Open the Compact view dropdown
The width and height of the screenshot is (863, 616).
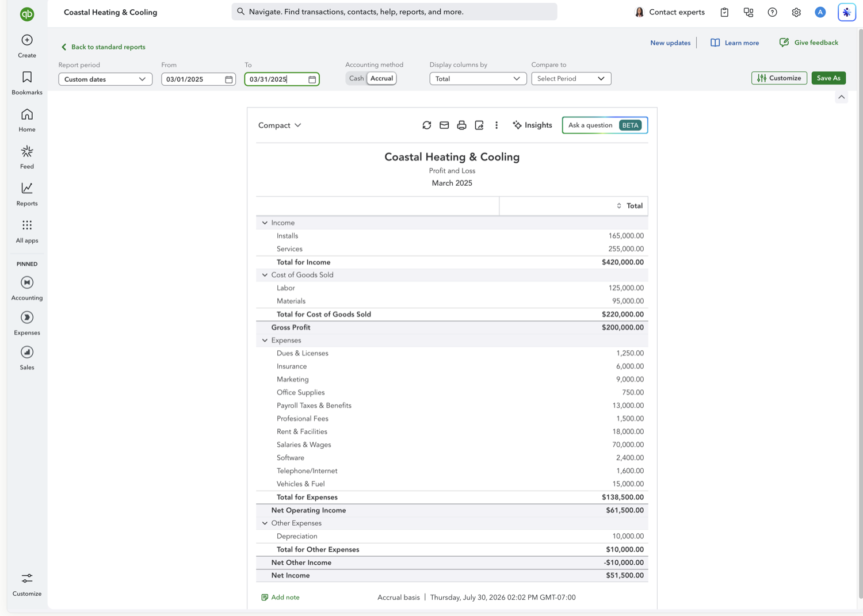pos(280,125)
